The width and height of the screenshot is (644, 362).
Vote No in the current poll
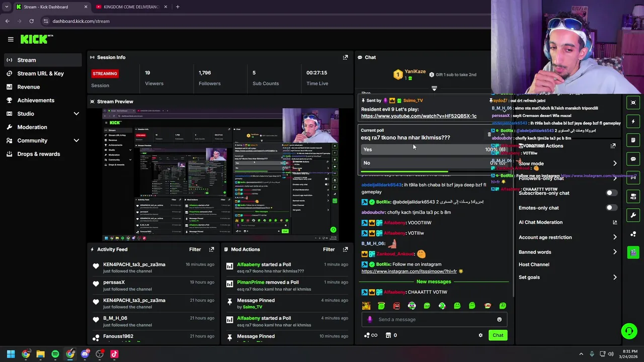click(433, 163)
